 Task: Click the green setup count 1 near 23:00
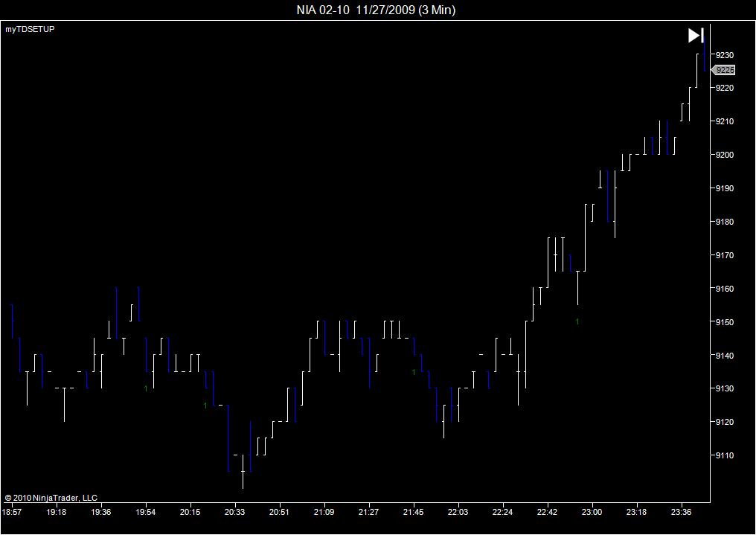click(577, 321)
